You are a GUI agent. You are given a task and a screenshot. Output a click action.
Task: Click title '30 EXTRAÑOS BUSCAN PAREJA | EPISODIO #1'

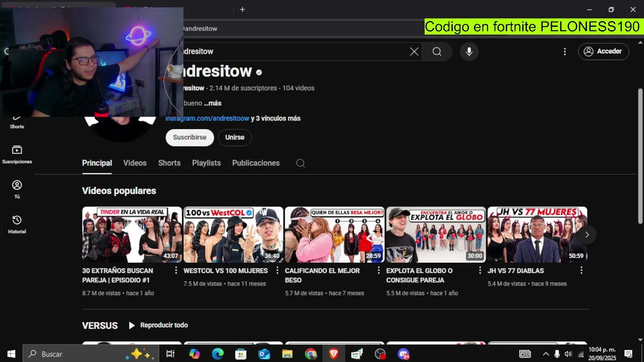118,276
